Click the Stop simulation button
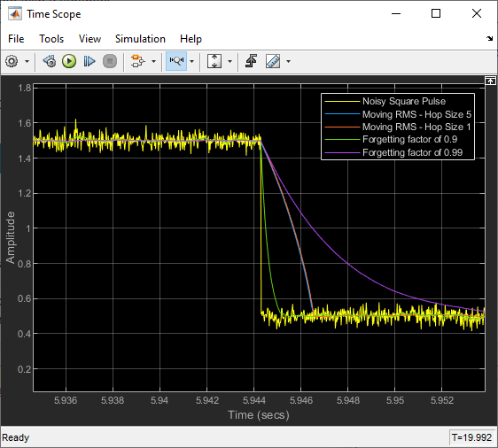The width and height of the screenshot is (498, 448). (x=110, y=61)
